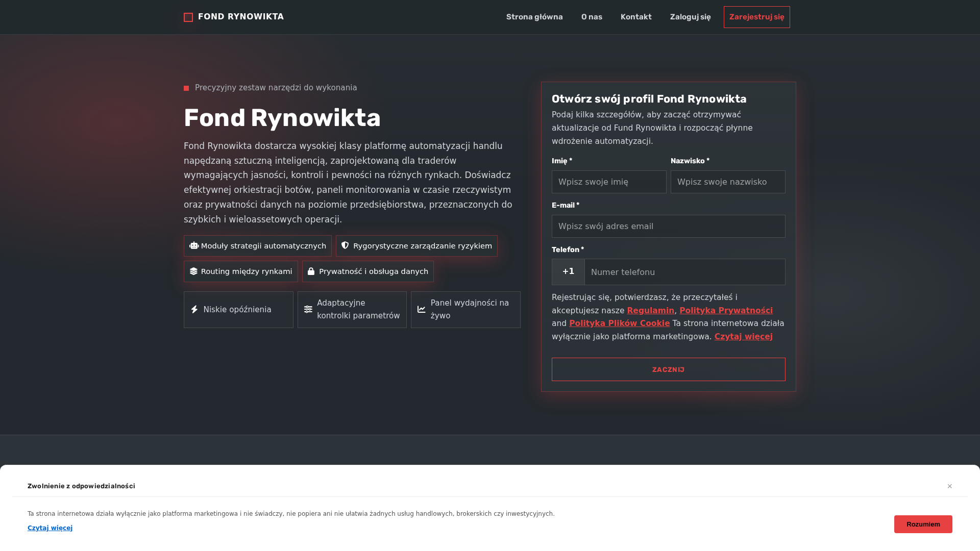Focus the Numer telefonu field

[685, 272]
